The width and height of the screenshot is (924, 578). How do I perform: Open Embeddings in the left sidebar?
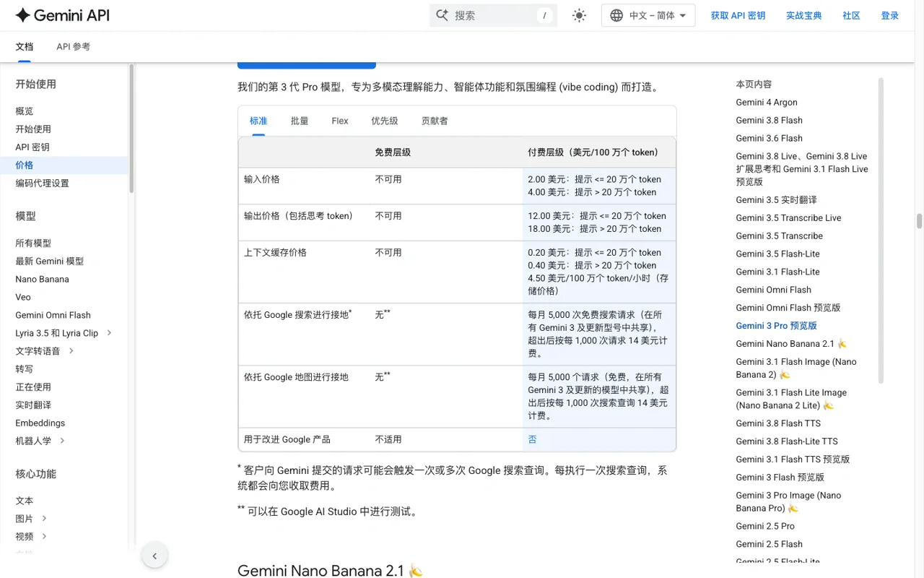[40, 423]
